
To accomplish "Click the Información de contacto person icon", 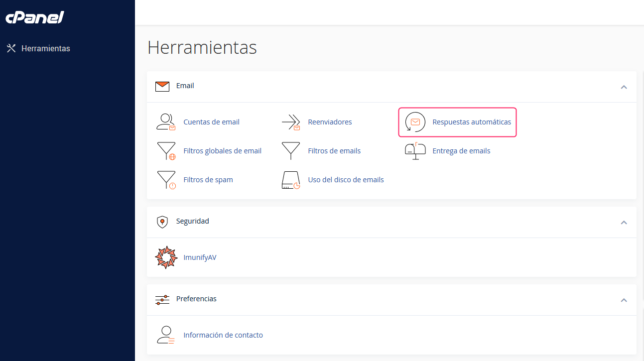I will [166, 335].
